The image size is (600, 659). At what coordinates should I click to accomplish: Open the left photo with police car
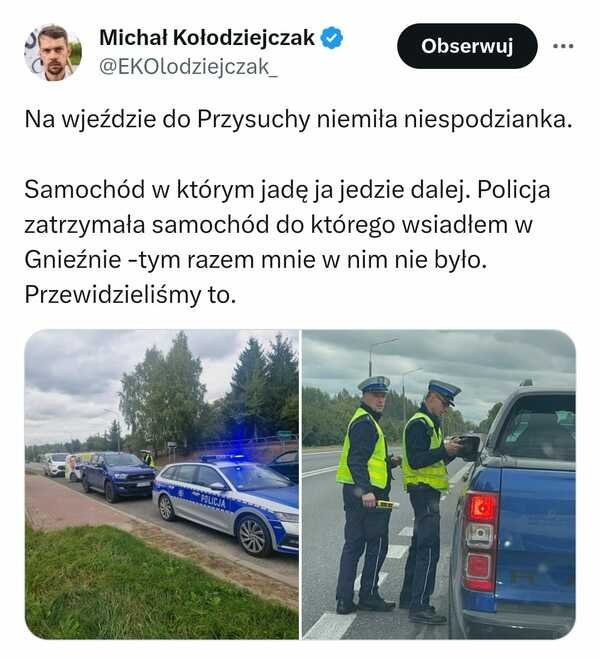pos(162,484)
